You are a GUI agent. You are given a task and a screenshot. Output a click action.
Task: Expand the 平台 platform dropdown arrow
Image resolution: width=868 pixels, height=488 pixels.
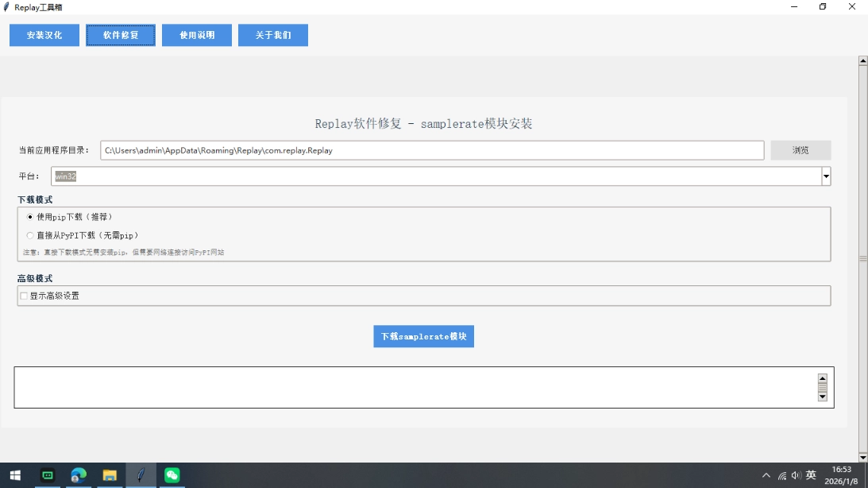point(826,176)
